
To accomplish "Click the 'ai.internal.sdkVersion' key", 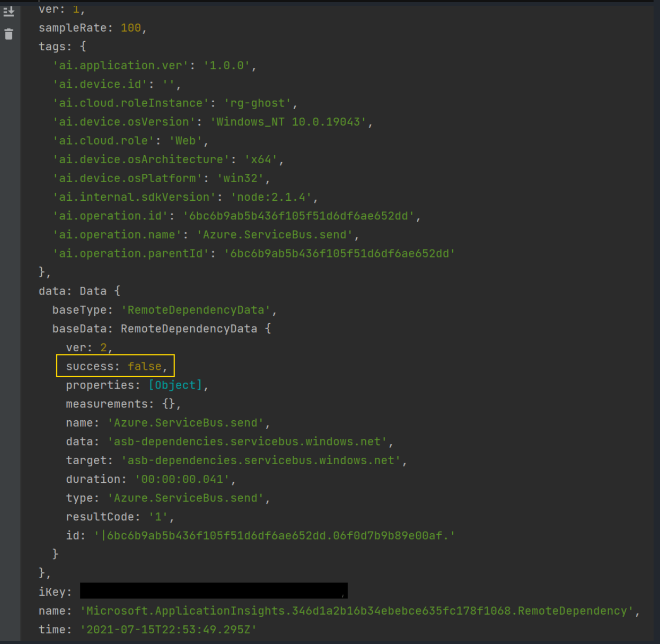I will click(x=134, y=197).
